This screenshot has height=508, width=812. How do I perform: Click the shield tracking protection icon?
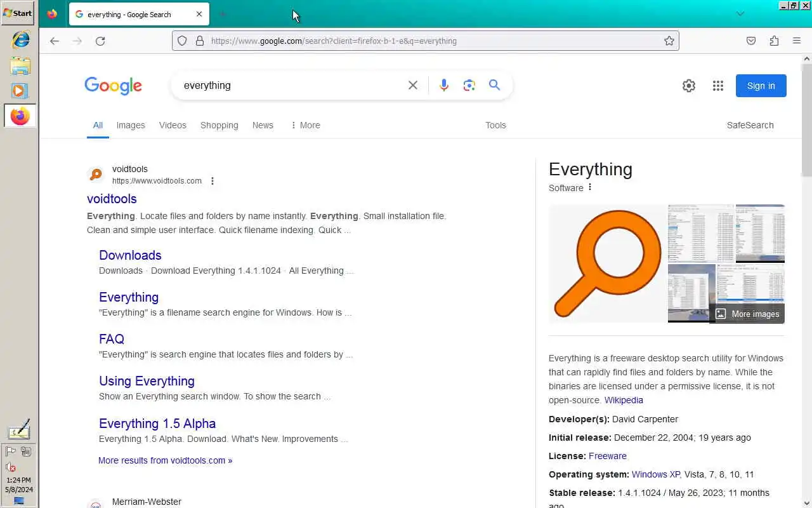coord(182,41)
